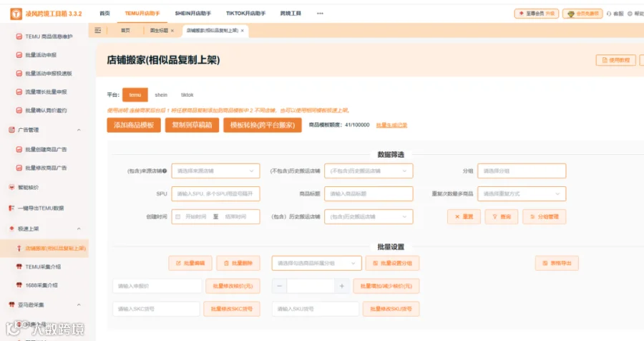Open the 跨境工具 navigation item
This screenshot has height=341, width=644.
pos(291,14)
